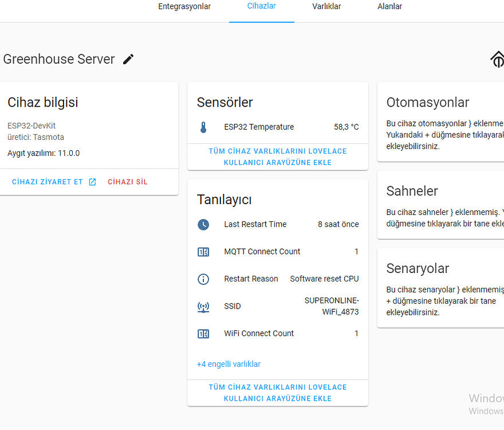Click the counter icon beside WiFi Connect Count
Viewport: 504px width, 430px height.
tap(203, 334)
